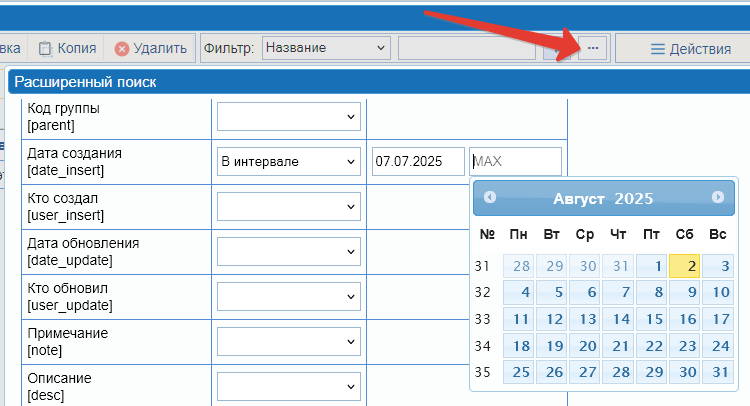Image resolution: width=750 pixels, height=406 pixels.
Task: Pick August 10 in the calendar
Action: [718, 292]
